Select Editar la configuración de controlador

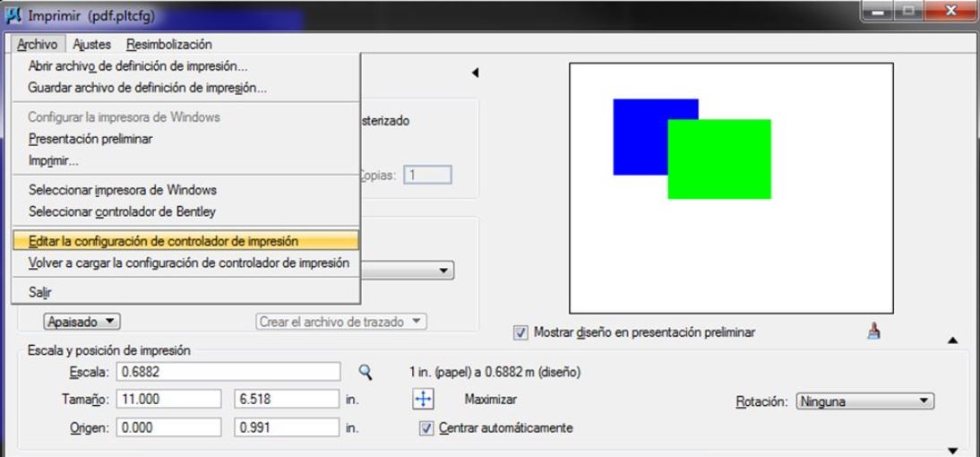pyautogui.click(x=185, y=241)
